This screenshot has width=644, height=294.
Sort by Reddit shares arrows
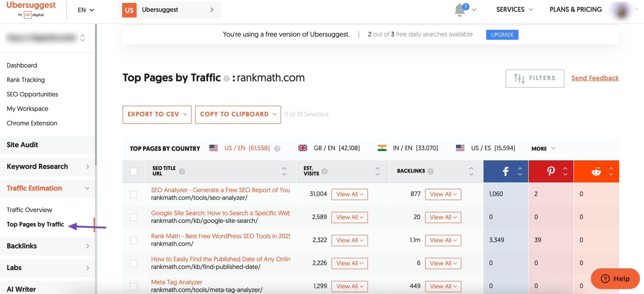[611, 171]
